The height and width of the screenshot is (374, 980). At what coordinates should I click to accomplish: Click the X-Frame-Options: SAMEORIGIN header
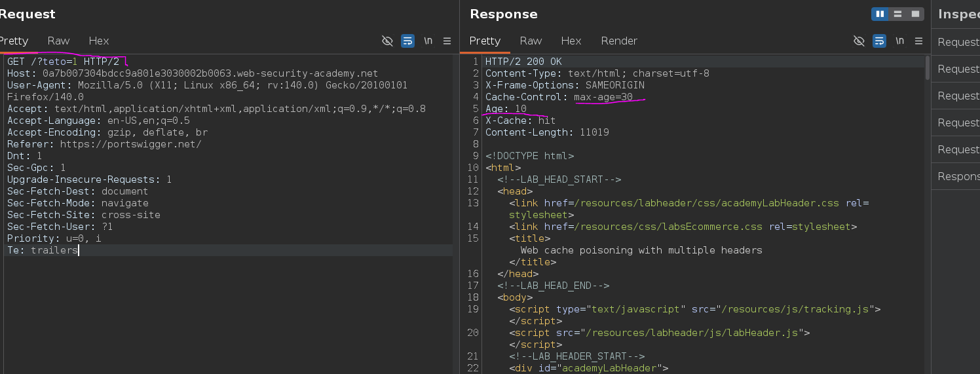[x=565, y=85]
